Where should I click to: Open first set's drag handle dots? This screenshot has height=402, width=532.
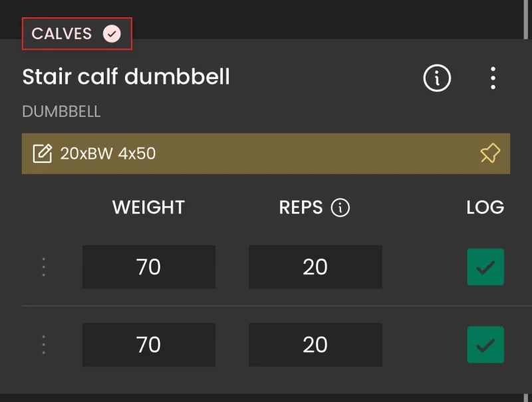pyautogui.click(x=43, y=266)
